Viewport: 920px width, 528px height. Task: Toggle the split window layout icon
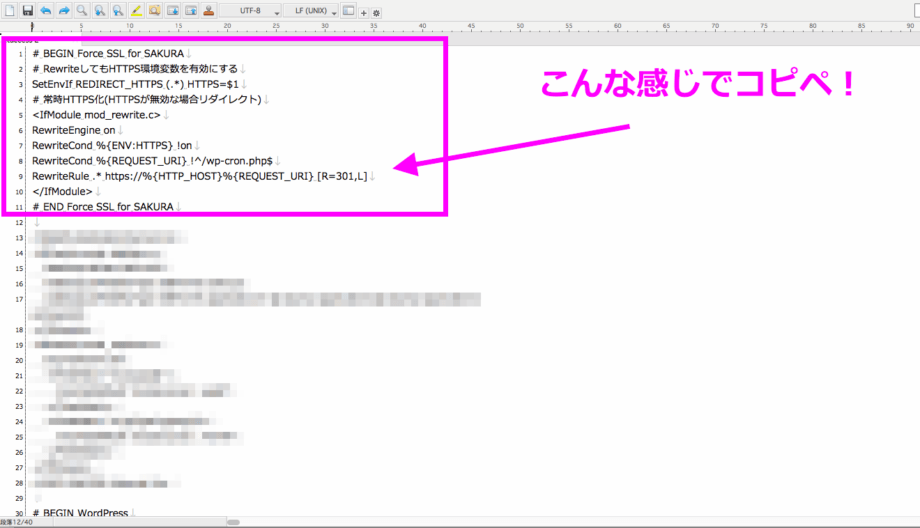(348, 10)
